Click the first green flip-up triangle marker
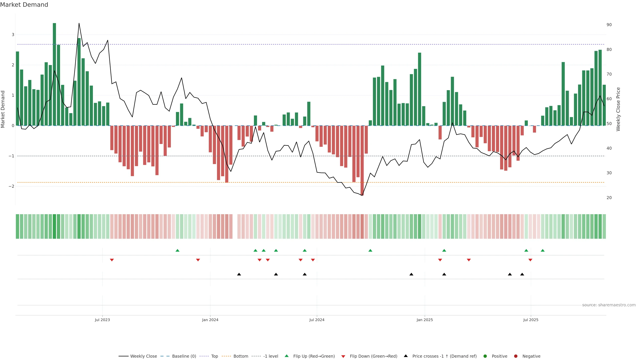This screenshot has height=362, width=644. pyautogui.click(x=177, y=250)
